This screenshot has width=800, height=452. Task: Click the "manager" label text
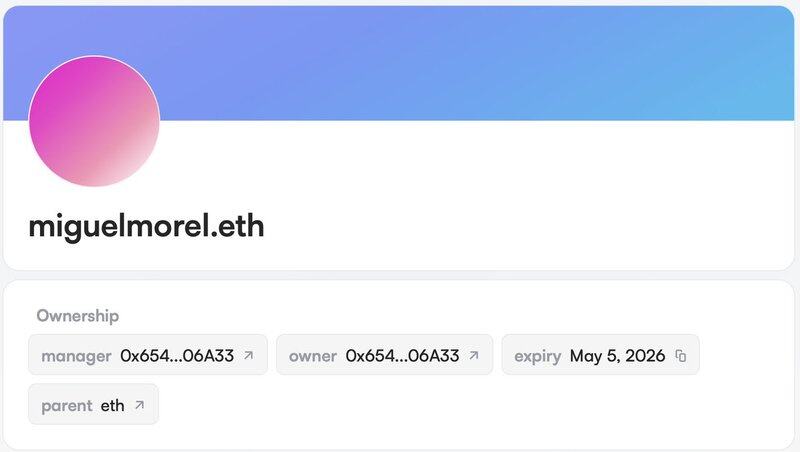(x=76, y=355)
